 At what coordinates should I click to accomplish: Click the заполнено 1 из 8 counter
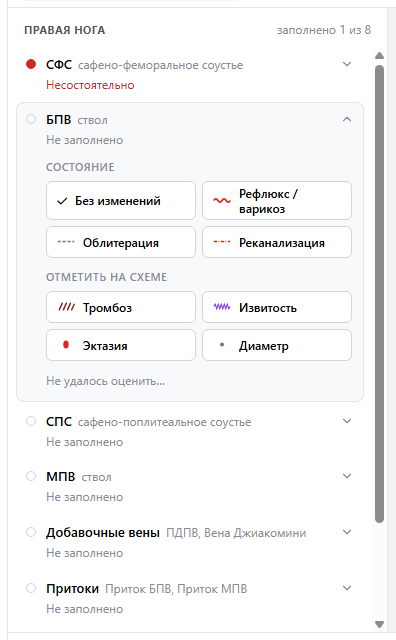point(324,30)
